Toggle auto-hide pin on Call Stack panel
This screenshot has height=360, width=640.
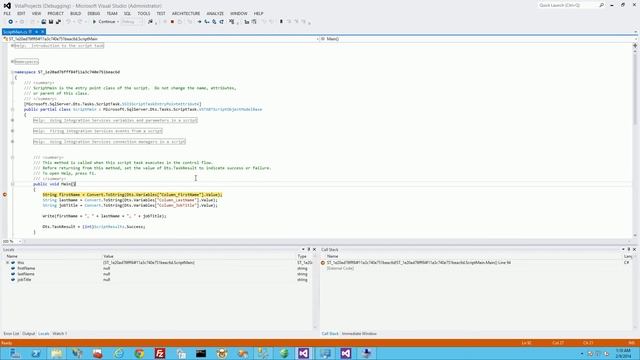coord(629,249)
